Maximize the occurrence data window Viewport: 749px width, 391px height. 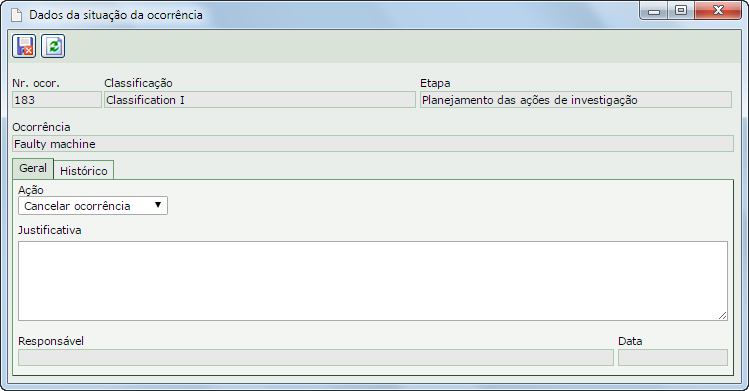[681, 11]
